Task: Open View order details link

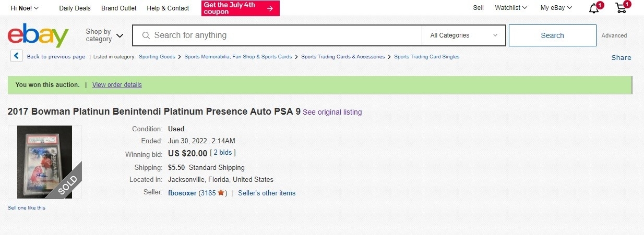Action: tap(117, 85)
